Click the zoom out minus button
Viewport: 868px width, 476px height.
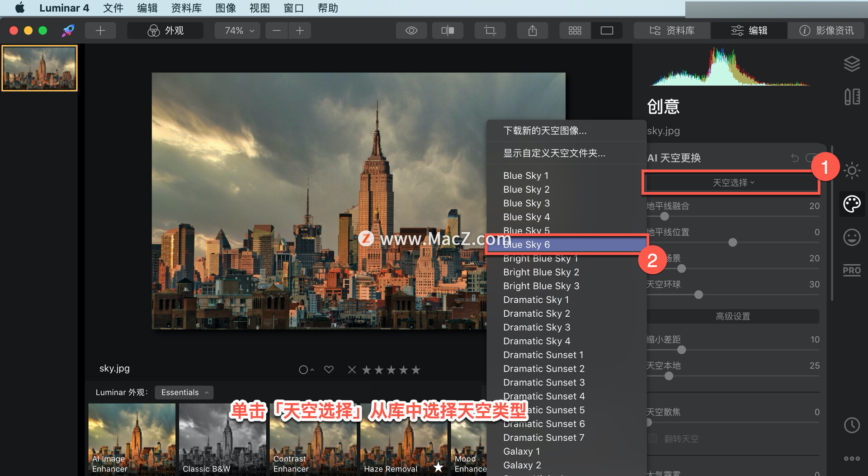(277, 30)
